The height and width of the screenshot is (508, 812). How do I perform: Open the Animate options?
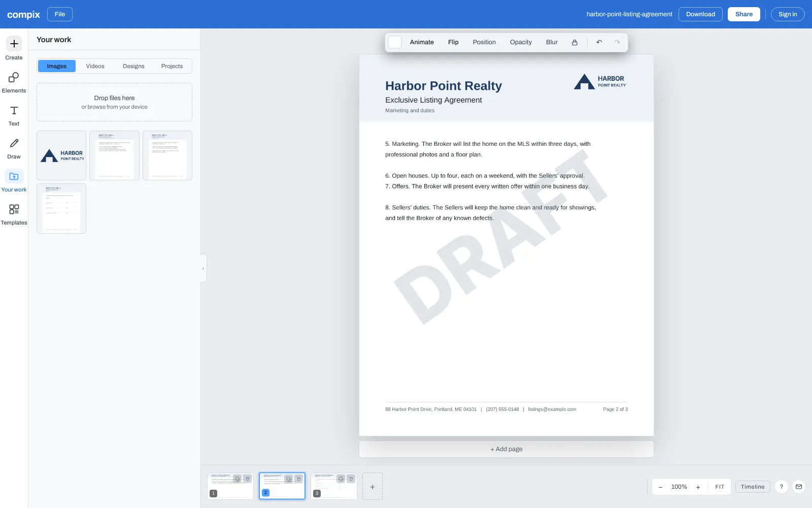coord(422,42)
